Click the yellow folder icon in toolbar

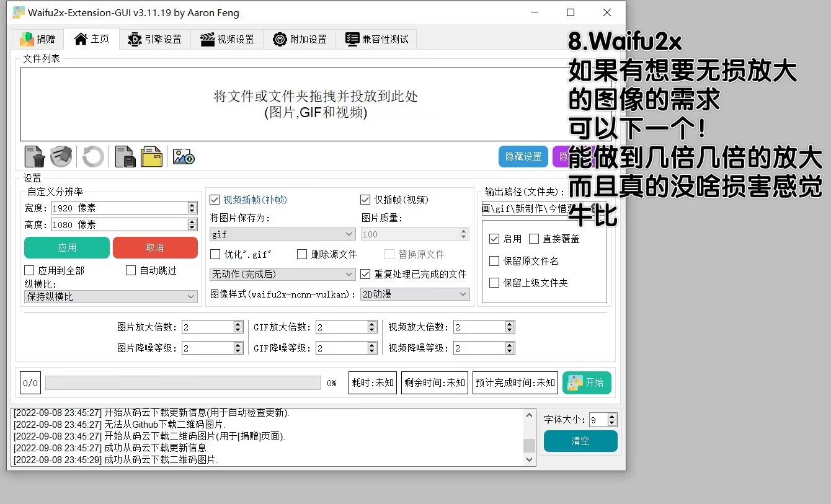pyautogui.click(x=151, y=156)
